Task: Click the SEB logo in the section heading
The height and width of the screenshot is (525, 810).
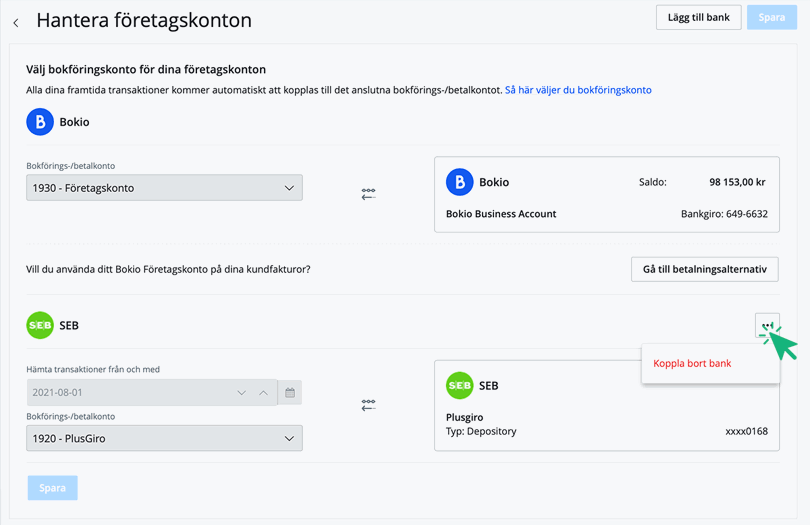Action: pyautogui.click(x=40, y=326)
